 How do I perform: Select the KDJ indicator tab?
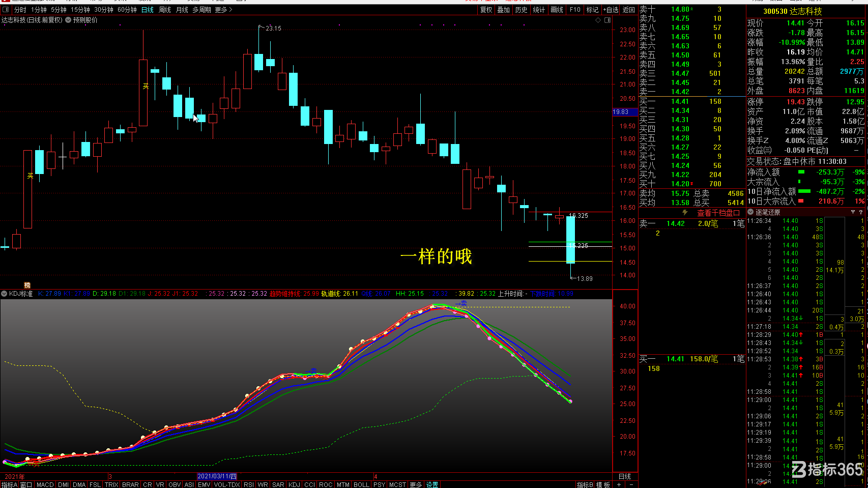(295, 484)
